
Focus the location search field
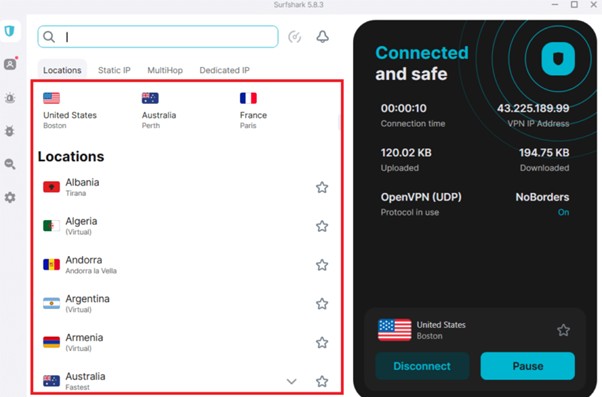[x=158, y=37]
